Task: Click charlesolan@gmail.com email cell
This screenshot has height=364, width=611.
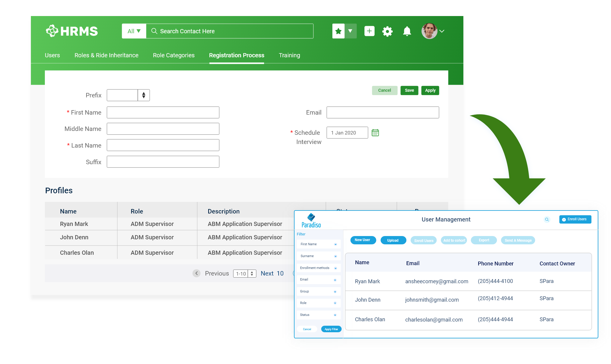Action: [x=434, y=319]
